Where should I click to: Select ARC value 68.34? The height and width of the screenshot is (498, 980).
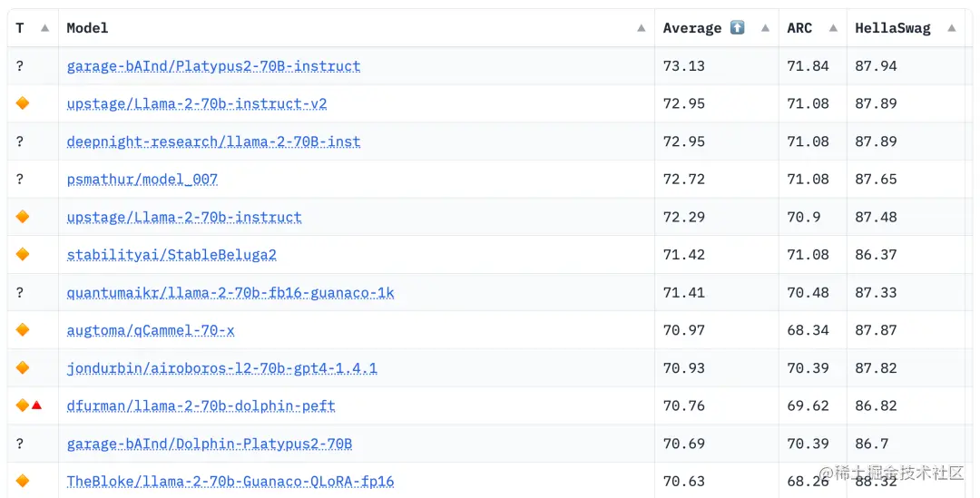[808, 330]
